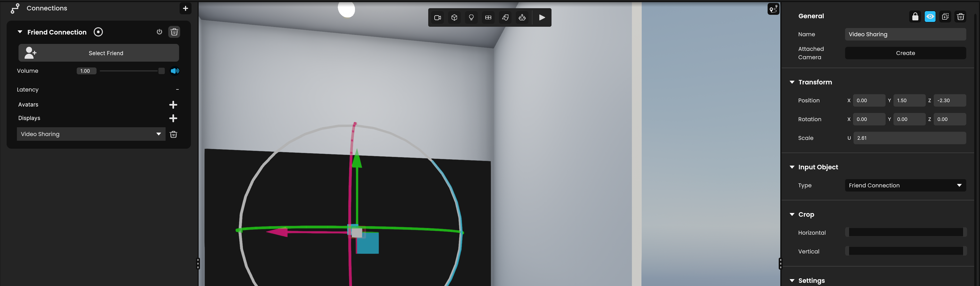Mute the connection volume speaker
The width and height of the screenshot is (980, 286).
(x=175, y=71)
